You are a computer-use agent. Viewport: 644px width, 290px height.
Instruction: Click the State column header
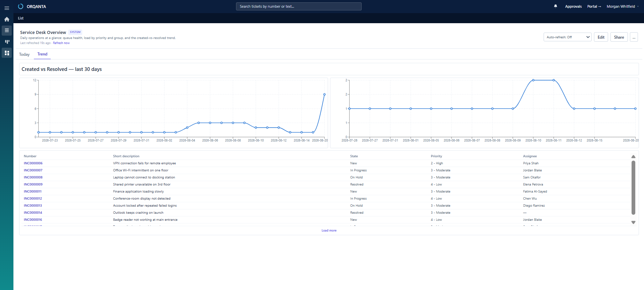pyautogui.click(x=354, y=156)
